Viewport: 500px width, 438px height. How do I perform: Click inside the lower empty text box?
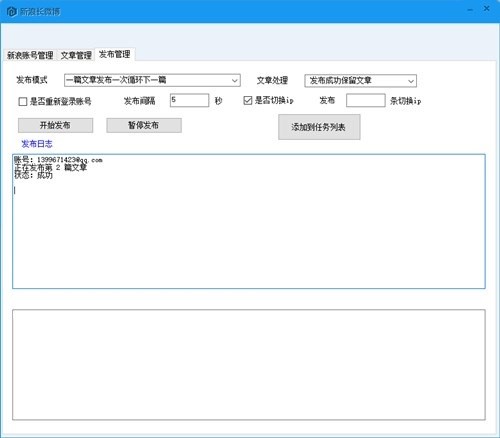coord(249,365)
